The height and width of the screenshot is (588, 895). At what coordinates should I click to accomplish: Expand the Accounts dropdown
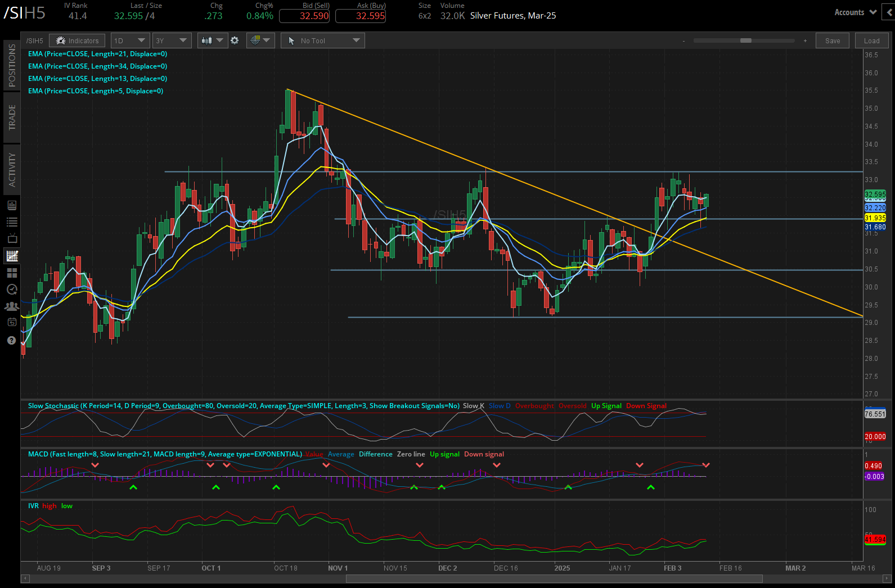pos(855,12)
